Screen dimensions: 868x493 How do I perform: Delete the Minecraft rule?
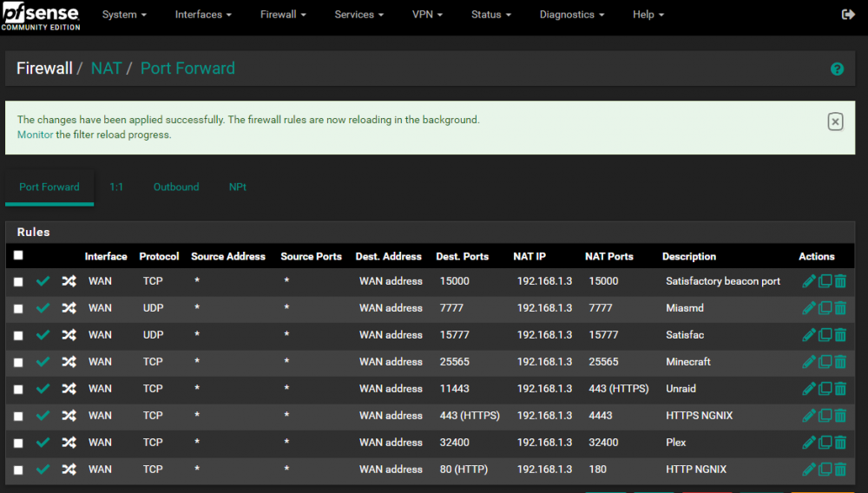(840, 362)
